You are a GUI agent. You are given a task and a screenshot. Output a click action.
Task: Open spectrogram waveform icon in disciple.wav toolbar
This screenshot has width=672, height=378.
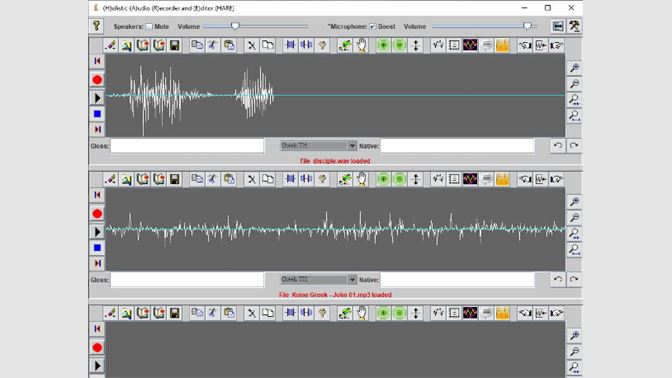tap(470, 45)
